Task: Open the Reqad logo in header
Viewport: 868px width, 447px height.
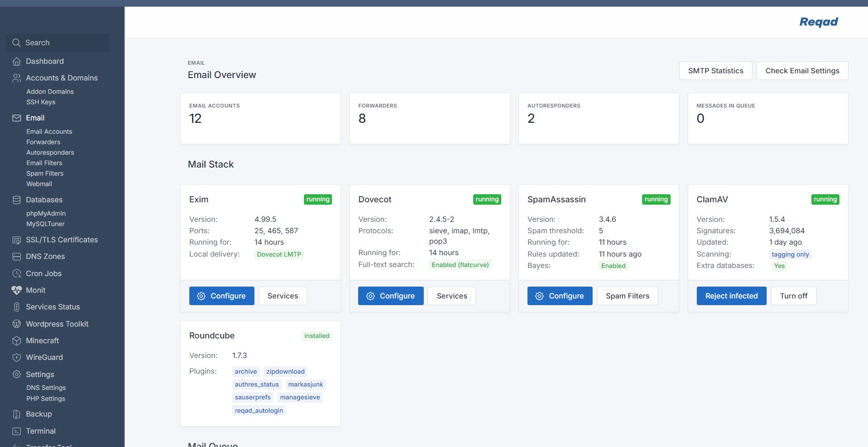Action: click(x=819, y=22)
